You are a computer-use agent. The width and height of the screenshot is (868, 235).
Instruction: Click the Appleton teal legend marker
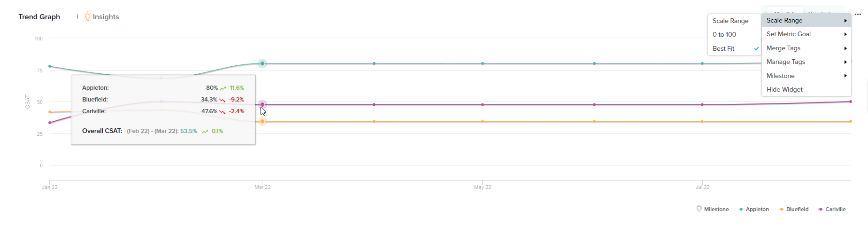point(741,209)
